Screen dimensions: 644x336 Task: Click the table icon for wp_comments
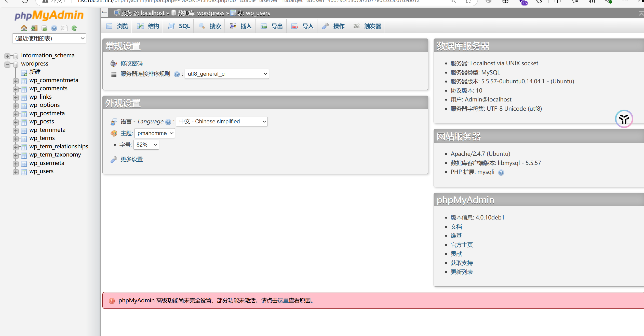pos(24,89)
